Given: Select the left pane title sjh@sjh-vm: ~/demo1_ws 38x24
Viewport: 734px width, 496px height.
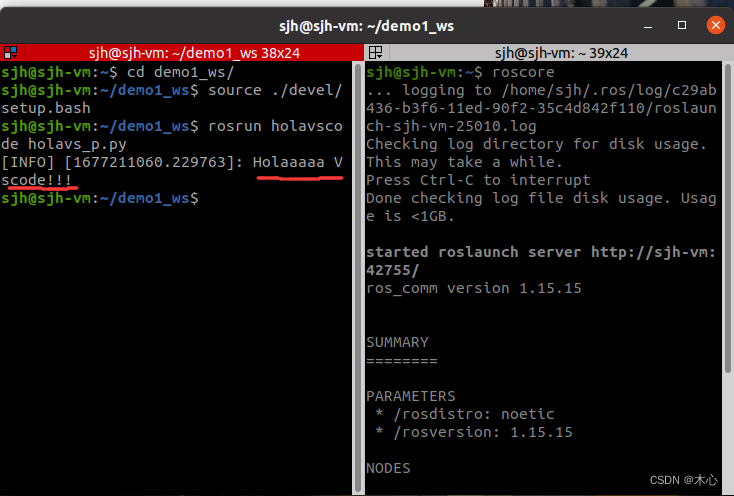Looking at the screenshot, I should pyautogui.click(x=194, y=53).
